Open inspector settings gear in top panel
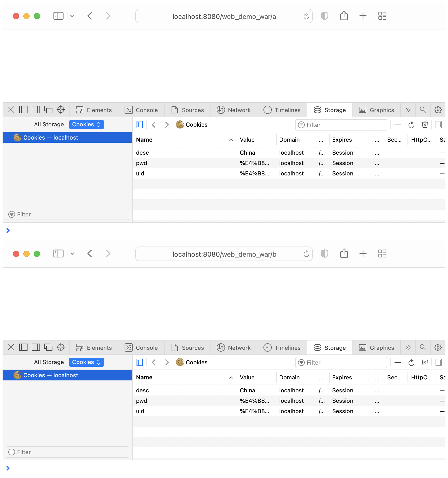Screen dimensions: 448x478 pos(438,110)
